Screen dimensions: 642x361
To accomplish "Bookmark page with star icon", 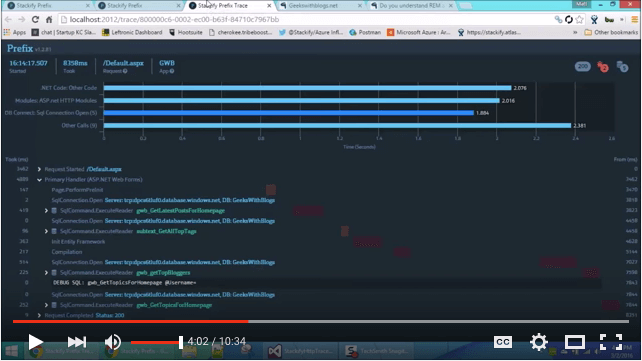I will coord(579,20).
